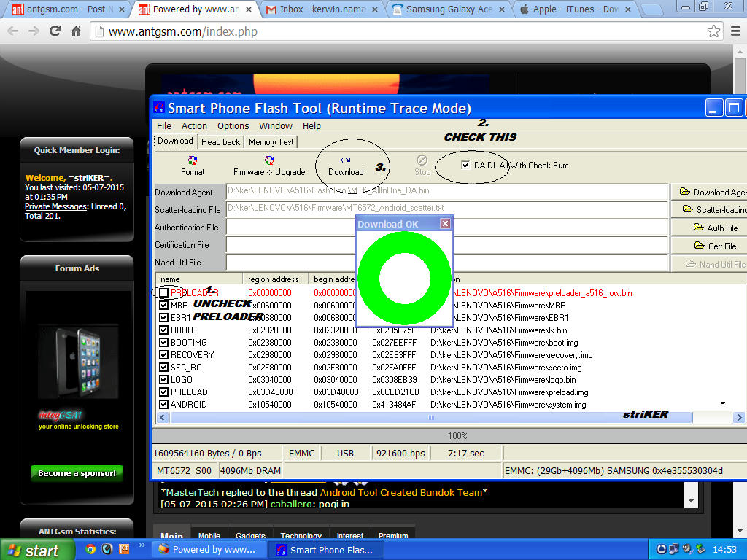This screenshot has width=747, height=560.
Task: Close the Inbox Gmail tab
Action: click(375, 9)
